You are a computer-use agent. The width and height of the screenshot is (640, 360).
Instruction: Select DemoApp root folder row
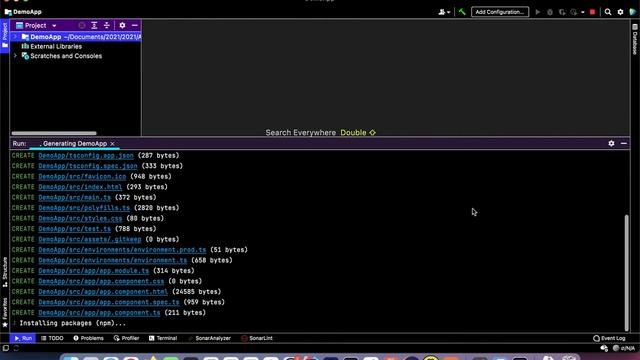click(x=76, y=37)
